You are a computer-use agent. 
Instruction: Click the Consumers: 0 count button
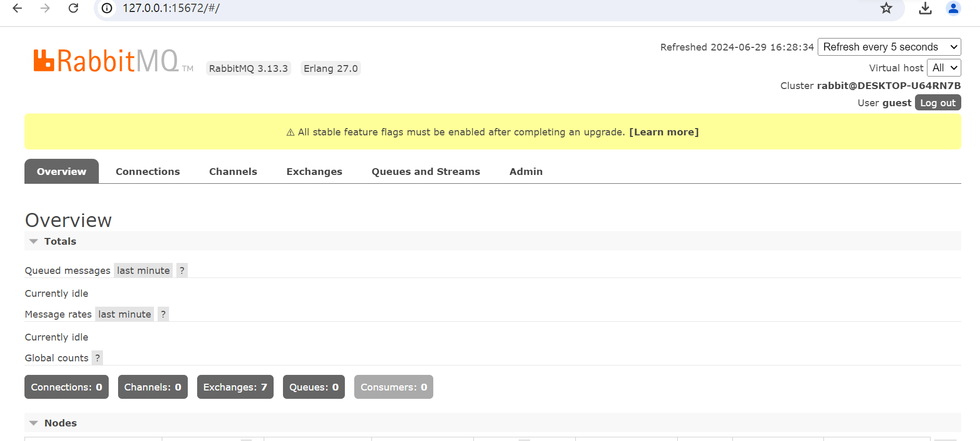pos(394,387)
